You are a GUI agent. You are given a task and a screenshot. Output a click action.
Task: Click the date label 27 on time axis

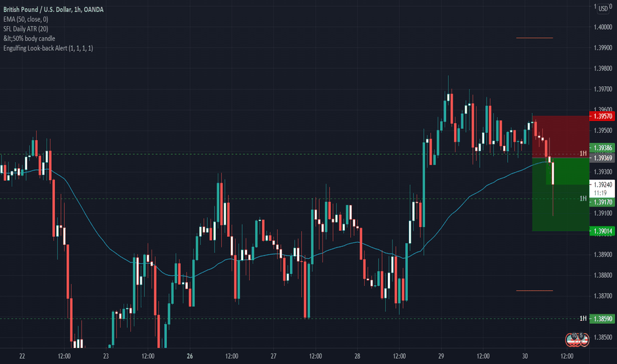tap(273, 356)
